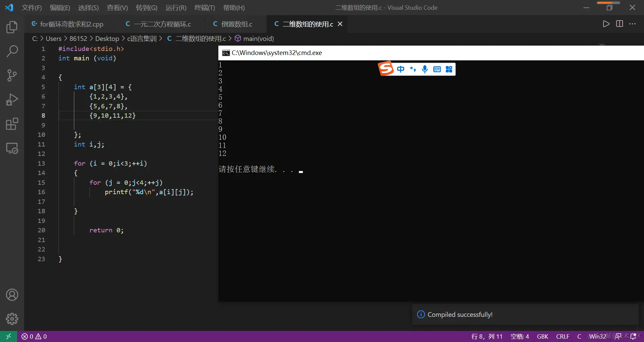
Task: Expand the c语言集训 breadcrumb folder
Action: coord(142,39)
